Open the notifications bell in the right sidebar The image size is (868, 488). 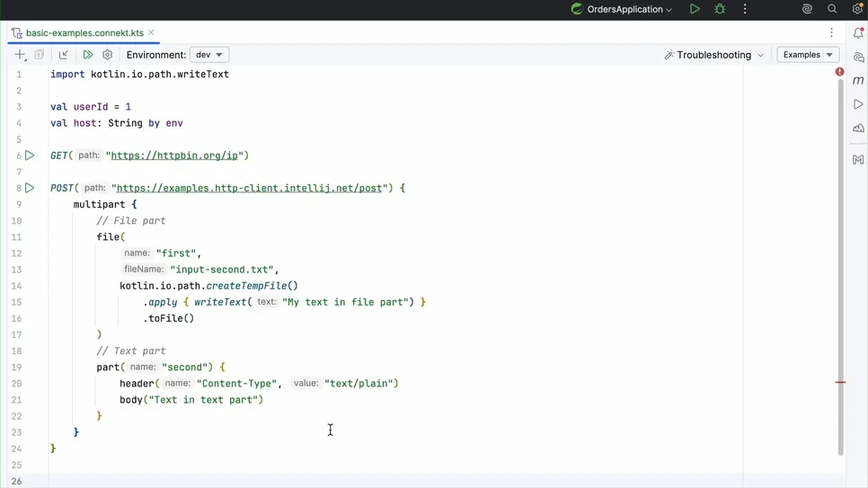858,32
